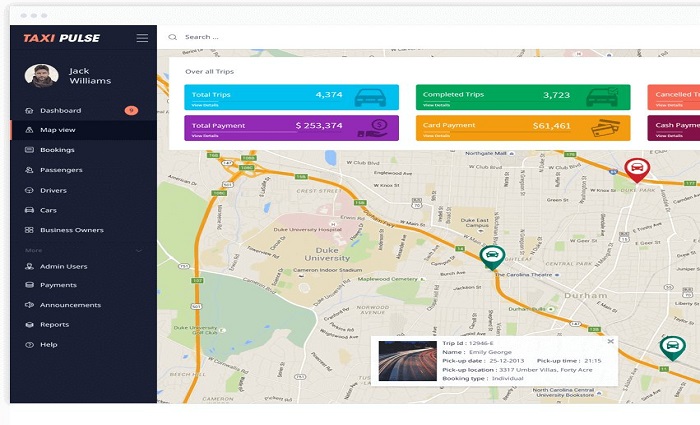Click money hand icon on Total Payment
The height and width of the screenshot is (425, 700).
pyautogui.click(x=373, y=128)
